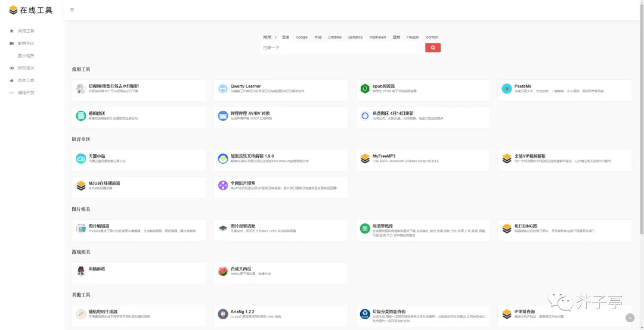Click the 在线工具 site title text
The image size is (644, 330).
pos(36,10)
